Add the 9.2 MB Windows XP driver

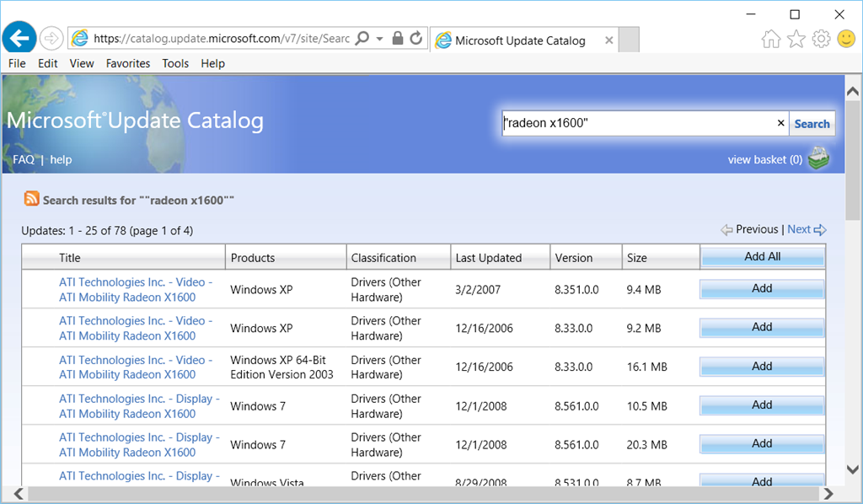point(762,327)
